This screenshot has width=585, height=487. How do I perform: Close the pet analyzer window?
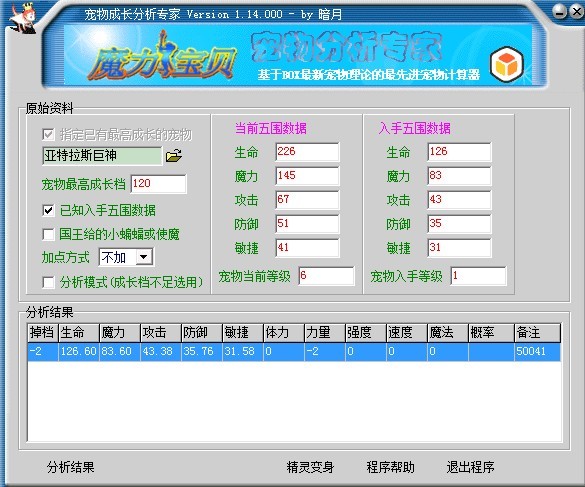tap(577, 12)
